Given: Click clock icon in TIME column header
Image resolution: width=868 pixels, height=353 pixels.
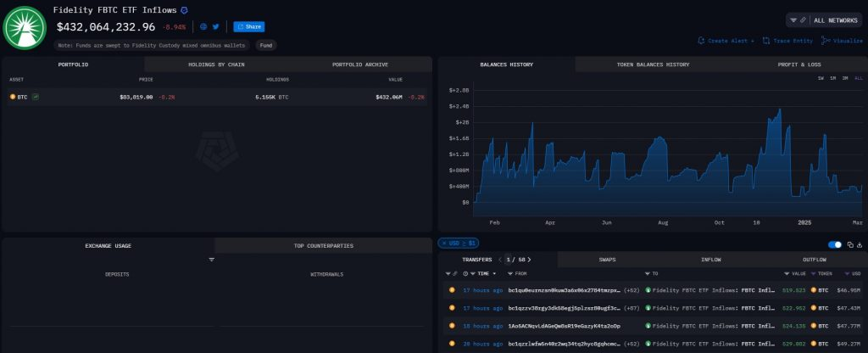Looking at the screenshot, I should pyautogui.click(x=465, y=274).
